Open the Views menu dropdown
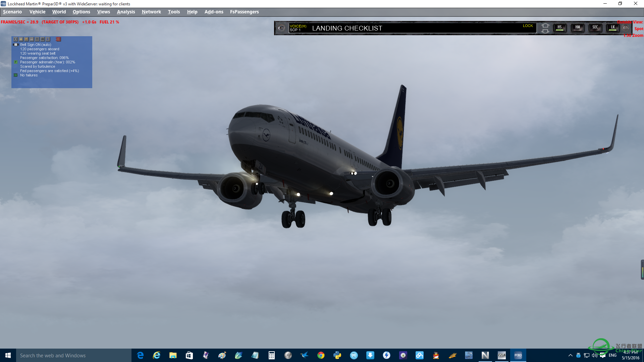 coord(104,11)
